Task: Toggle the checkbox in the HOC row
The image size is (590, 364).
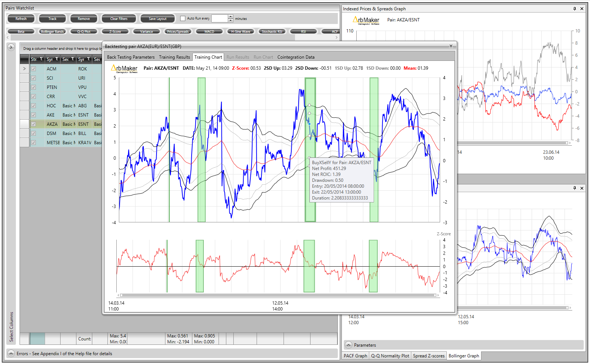Action: [x=34, y=105]
